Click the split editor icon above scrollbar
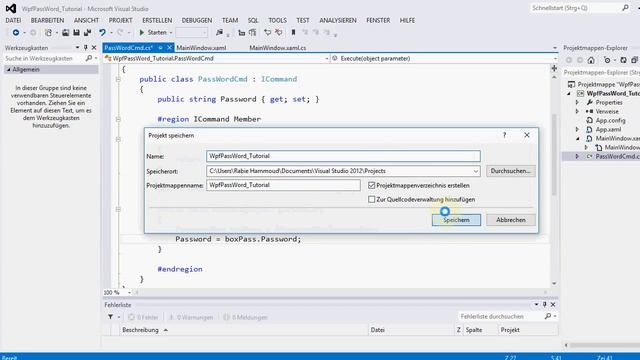 coord(554,68)
